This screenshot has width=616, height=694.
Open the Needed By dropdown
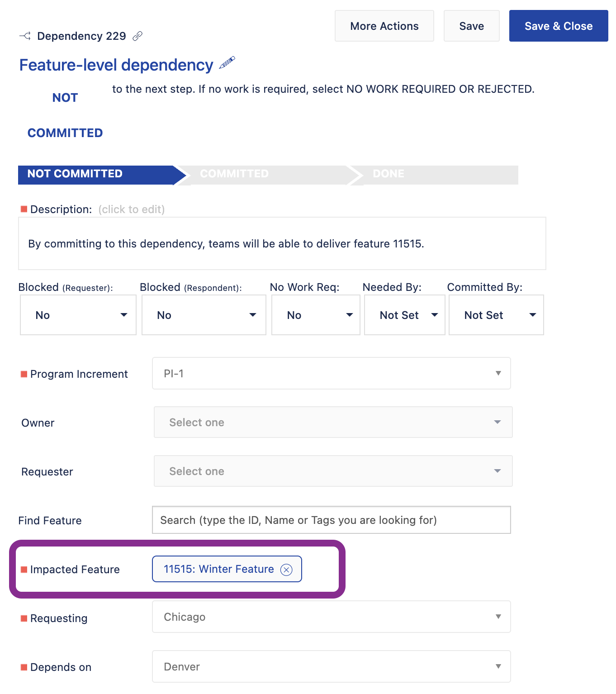405,315
